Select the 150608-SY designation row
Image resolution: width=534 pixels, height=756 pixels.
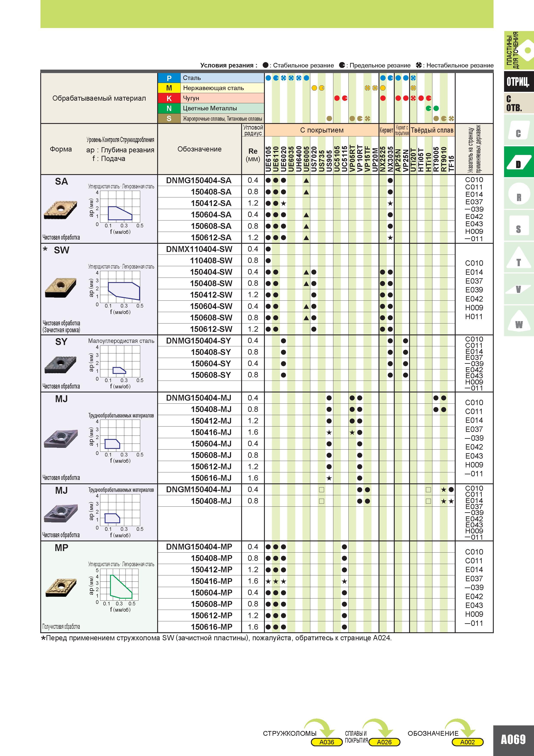point(211,375)
